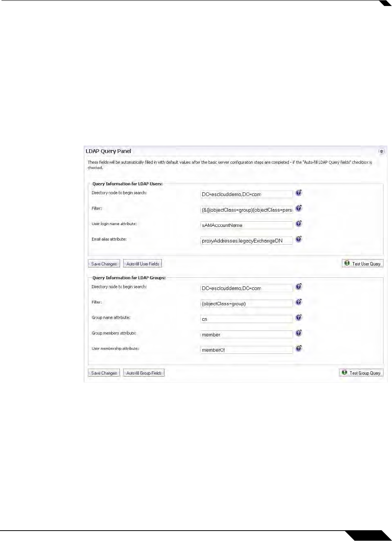Show help for groups Filter field
The height and width of the screenshot is (541, 392).
coord(298,302)
